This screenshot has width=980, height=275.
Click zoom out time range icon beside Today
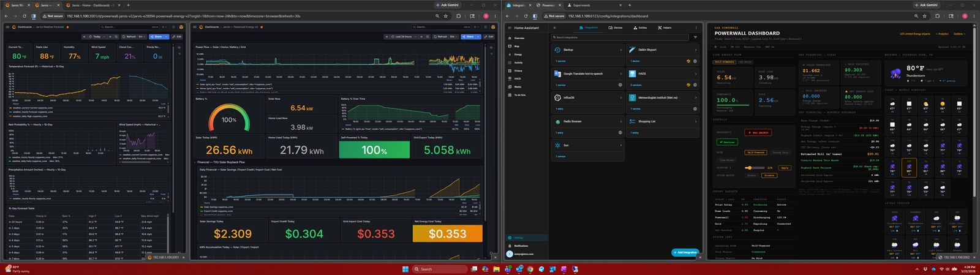coord(116,37)
